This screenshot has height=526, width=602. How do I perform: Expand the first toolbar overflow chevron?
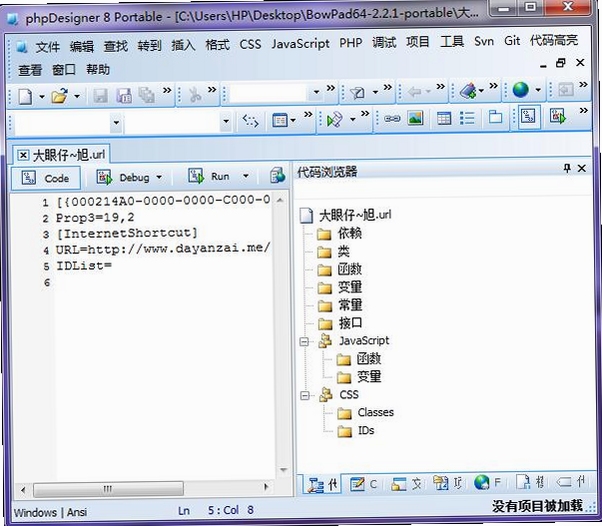point(167,90)
